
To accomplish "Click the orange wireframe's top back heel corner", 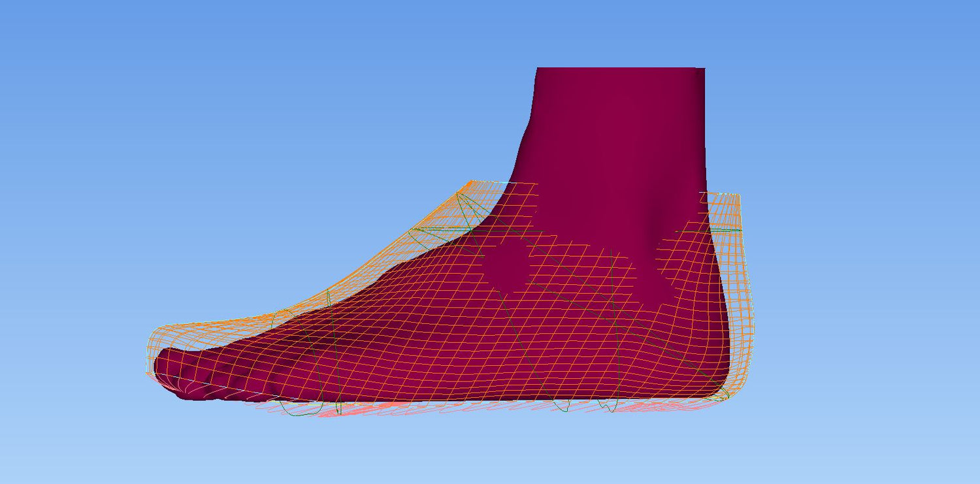I will pyautogui.click(x=738, y=195).
